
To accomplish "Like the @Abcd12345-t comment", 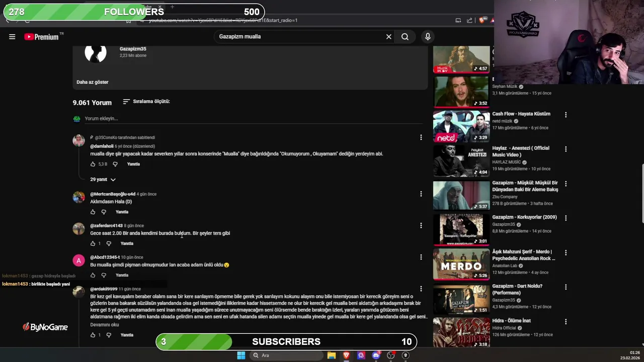I will pos(93,276).
